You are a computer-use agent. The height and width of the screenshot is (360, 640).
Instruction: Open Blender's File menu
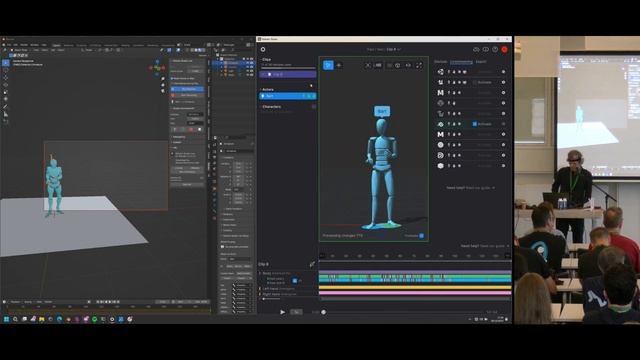point(9,45)
